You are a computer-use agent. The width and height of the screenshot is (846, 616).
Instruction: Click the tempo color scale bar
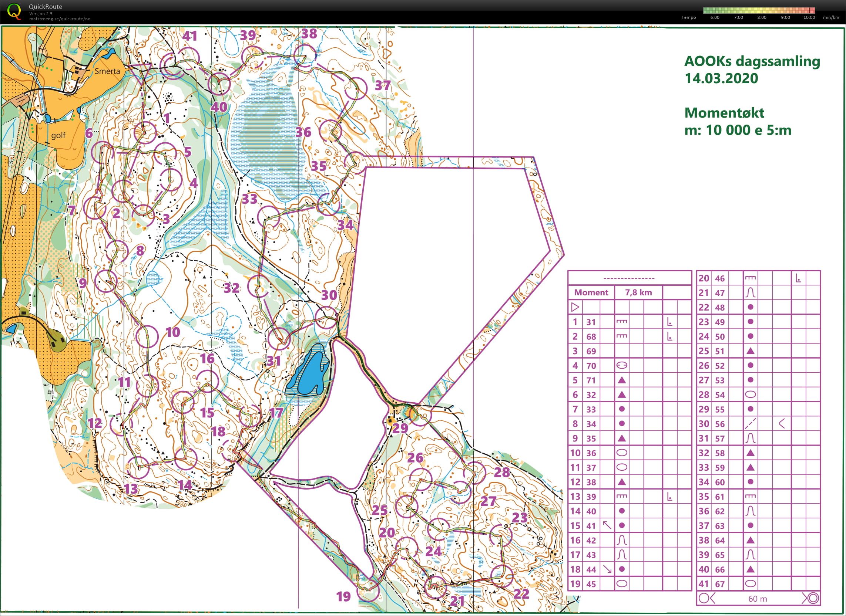(759, 10)
